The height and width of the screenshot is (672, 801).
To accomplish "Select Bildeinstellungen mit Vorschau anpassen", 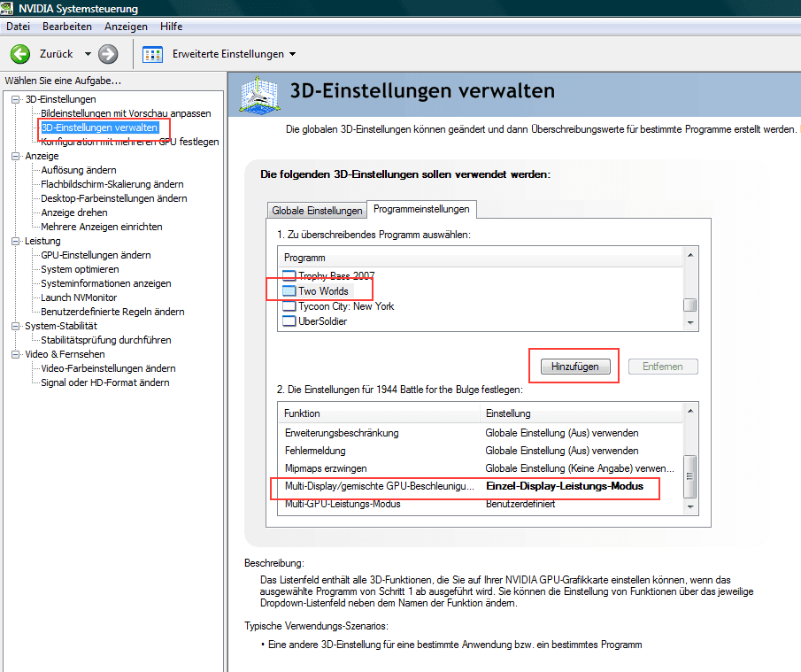I will [126, 113].
